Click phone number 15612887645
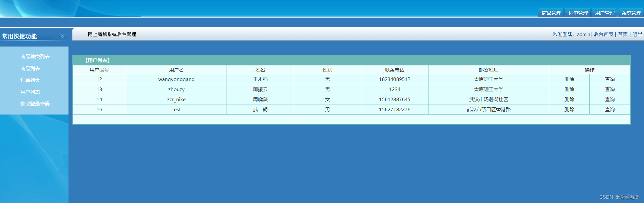Screen dimensions: 644x203 pos(395,100)
